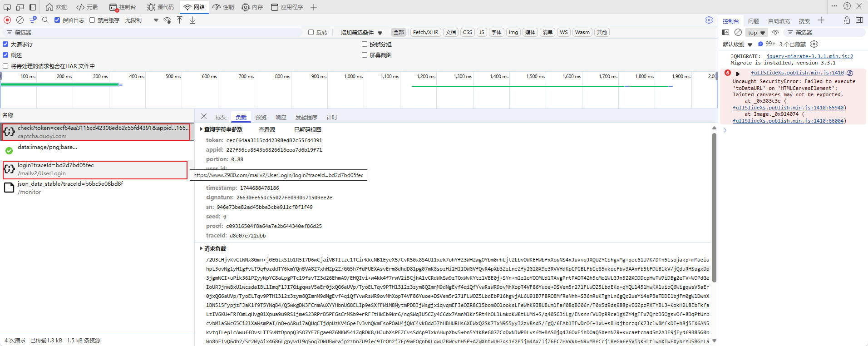The width and height of the screenshot is (868, 346).
Task: Open 无限制 throttling dropdown
Action: tap(142, 20)
